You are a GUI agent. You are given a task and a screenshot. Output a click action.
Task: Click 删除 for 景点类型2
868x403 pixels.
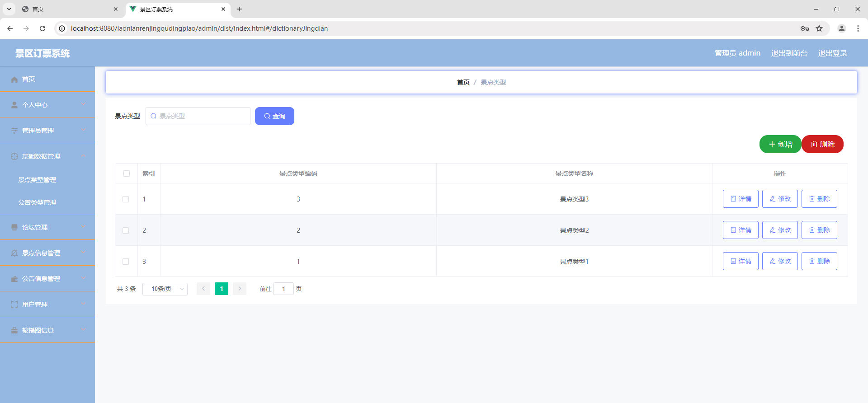819,230
